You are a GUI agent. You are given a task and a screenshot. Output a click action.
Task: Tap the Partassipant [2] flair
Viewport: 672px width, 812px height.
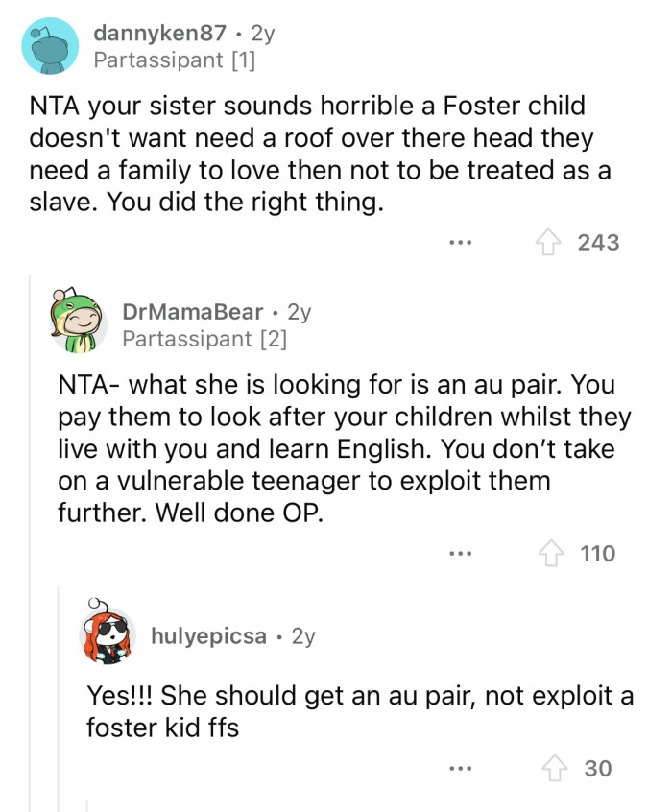tap(204, 339)
